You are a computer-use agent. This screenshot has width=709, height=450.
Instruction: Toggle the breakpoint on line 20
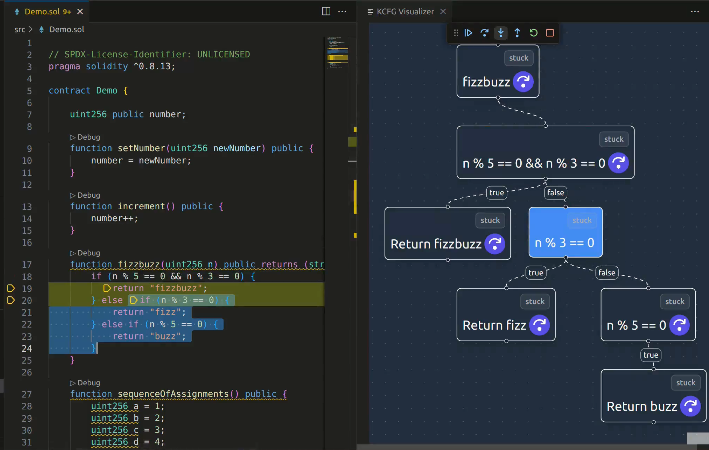pos(11,300)
